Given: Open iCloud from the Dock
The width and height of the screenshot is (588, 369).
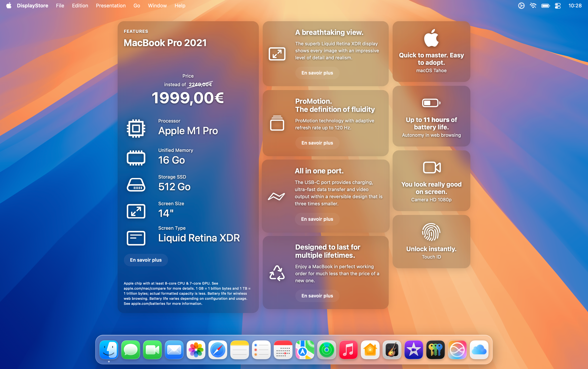Looking at the screenshot, I should (x=479, y=350).
